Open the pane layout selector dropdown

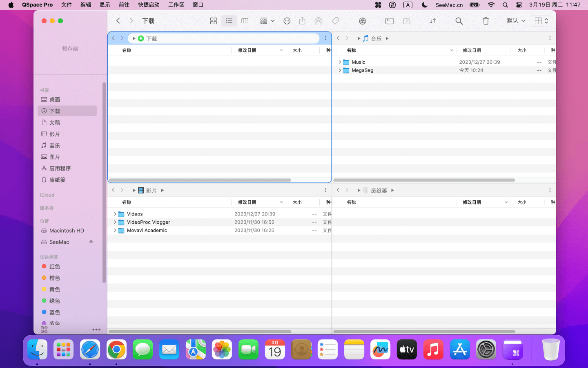(x=541, y=21)
